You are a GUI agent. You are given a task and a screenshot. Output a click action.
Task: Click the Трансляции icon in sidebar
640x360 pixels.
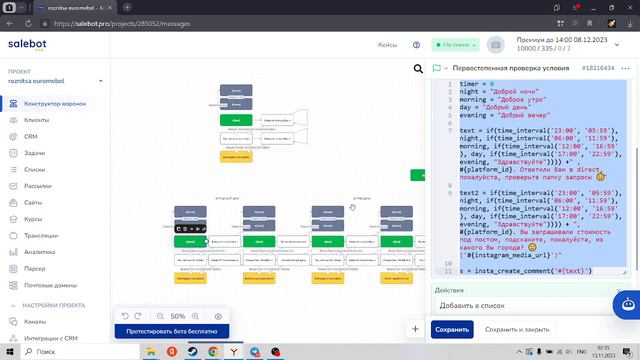[13, 236]
